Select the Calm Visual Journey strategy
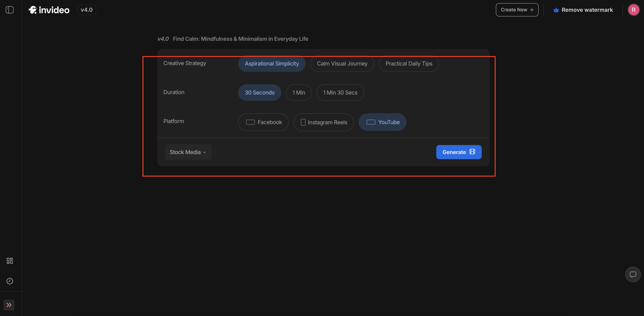644x316 pixels. click(342, 64)
